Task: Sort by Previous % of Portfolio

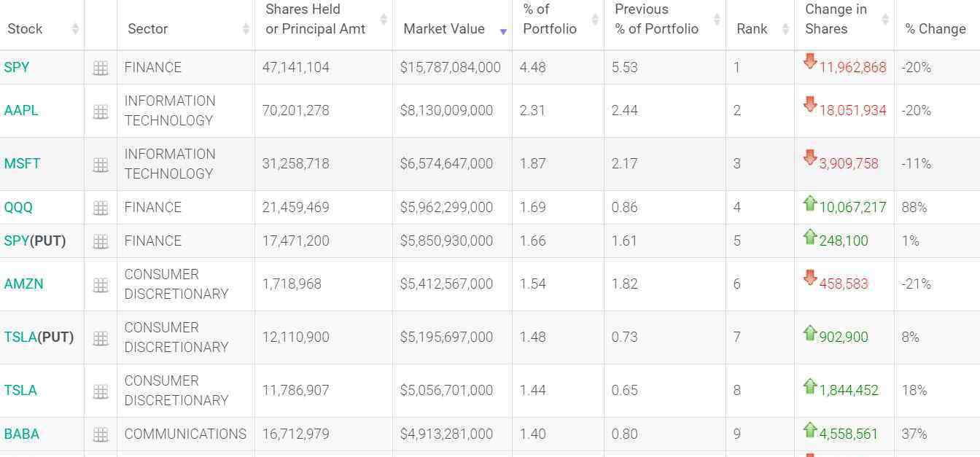Action: (x=656, y=20)
